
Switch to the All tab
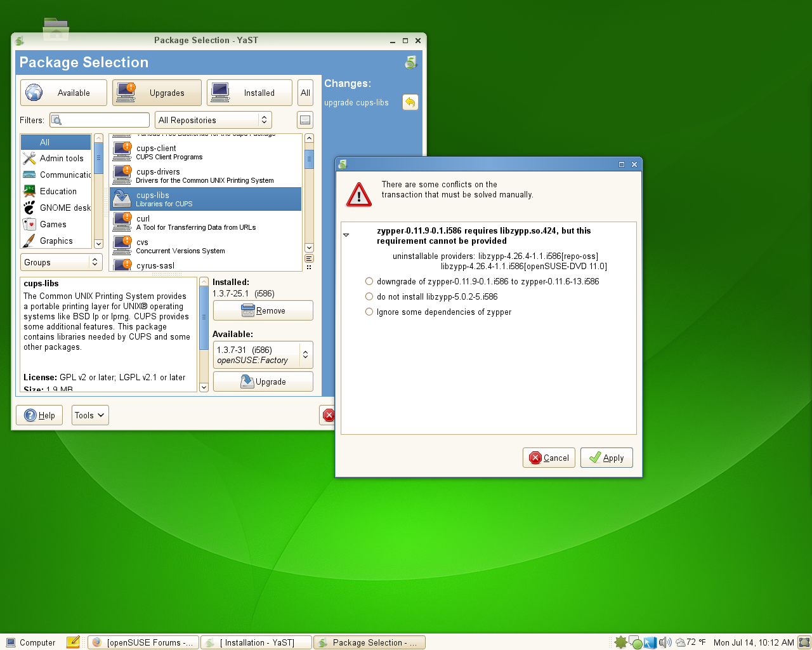pyautogui.click(x=305, y=93)
